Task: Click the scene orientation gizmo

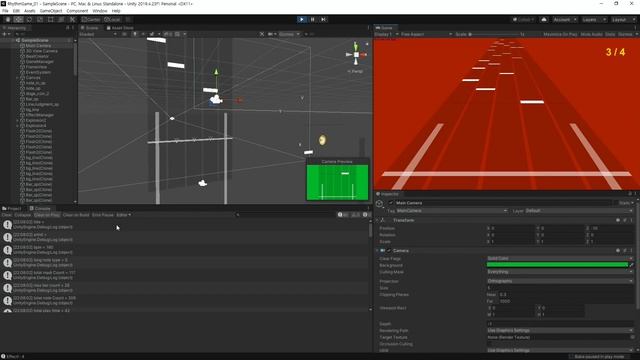Action: (356, 55)
